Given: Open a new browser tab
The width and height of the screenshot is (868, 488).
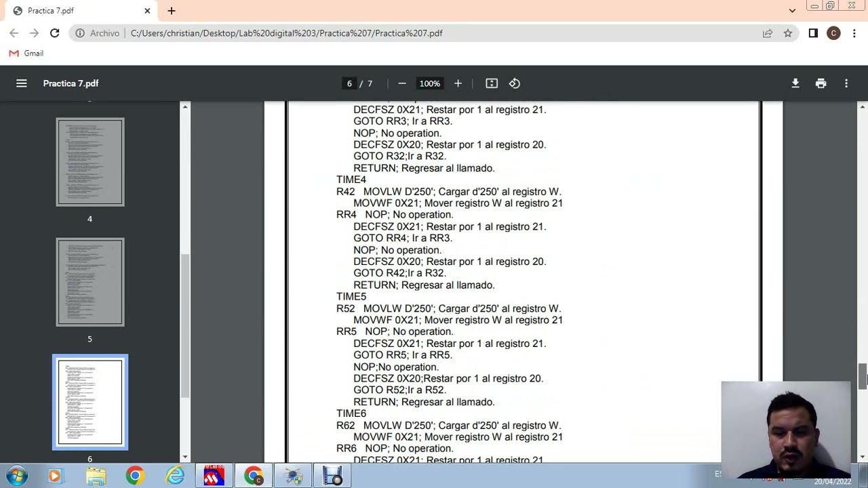Looking at the screenshot, I should point(172,11).
